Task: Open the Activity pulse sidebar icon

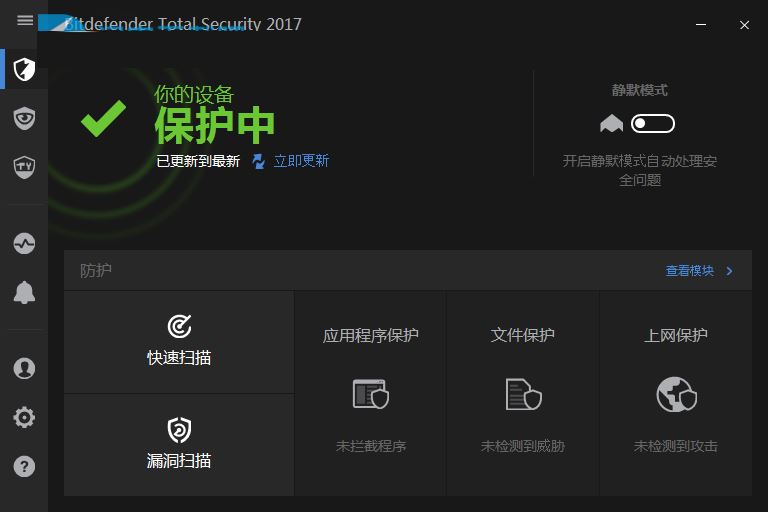Action: click(x=24, y=244)
